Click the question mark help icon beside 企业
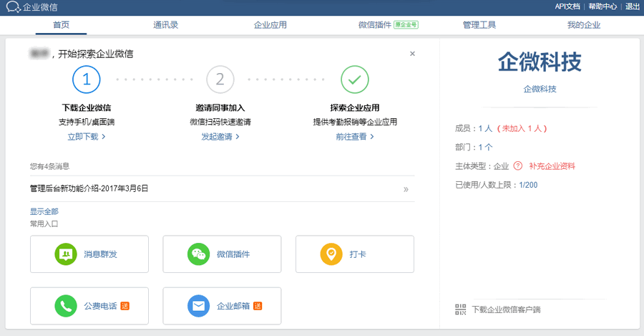Image resolution: width=644 pixels, height=336 pixels. [x=518, y=165]
